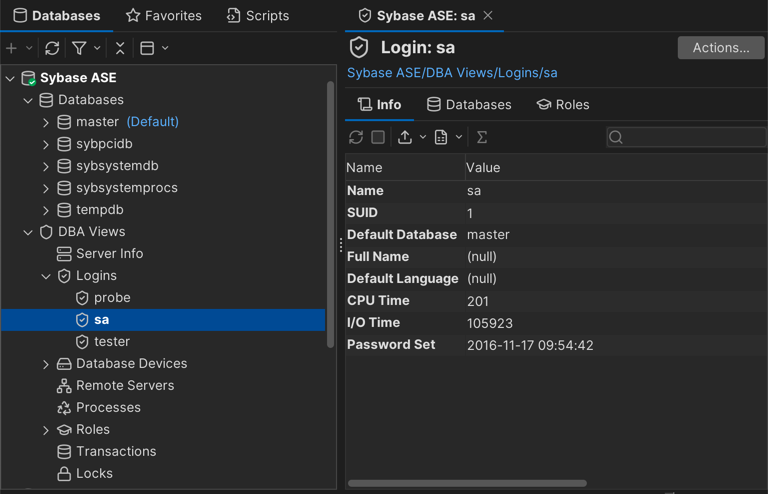Click the sigma aggregate icon
The image size is (768, 494).
click(482, 137)
